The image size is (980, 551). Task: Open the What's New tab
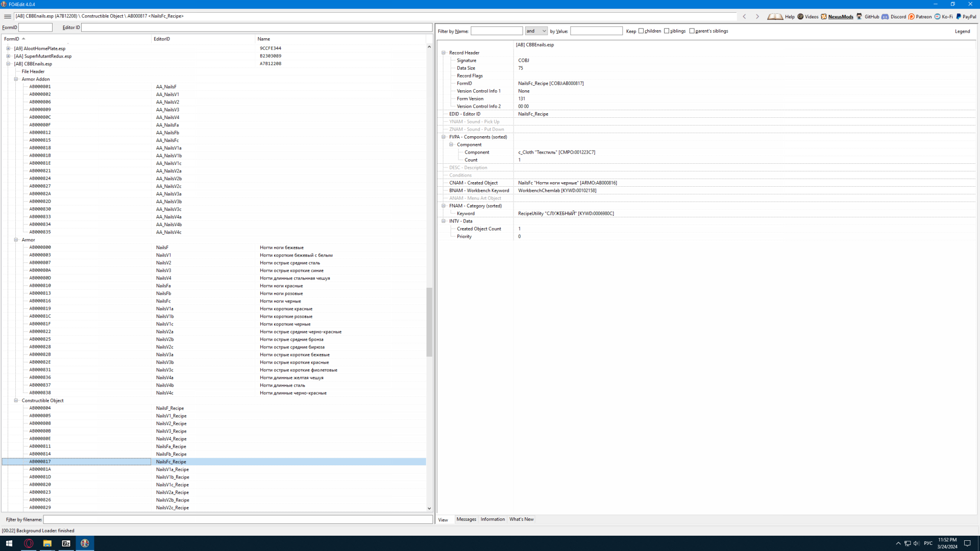(x=521, y=519)
